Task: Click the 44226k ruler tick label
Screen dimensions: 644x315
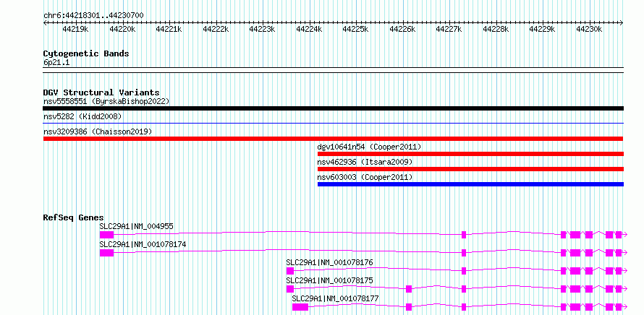Action: (x=402, y=30)
